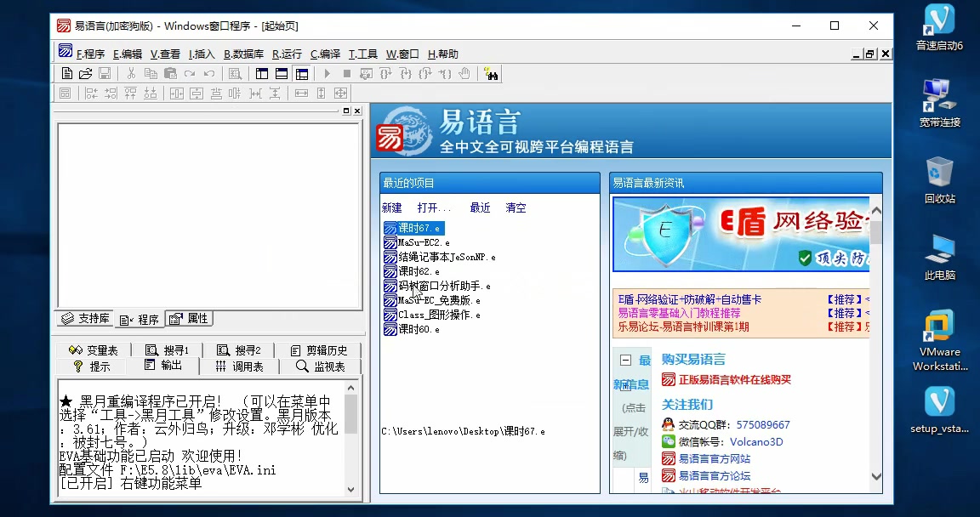Click the same-width sizing icon
The height and width of the screenshot is (517, 980).
(301, 94)
